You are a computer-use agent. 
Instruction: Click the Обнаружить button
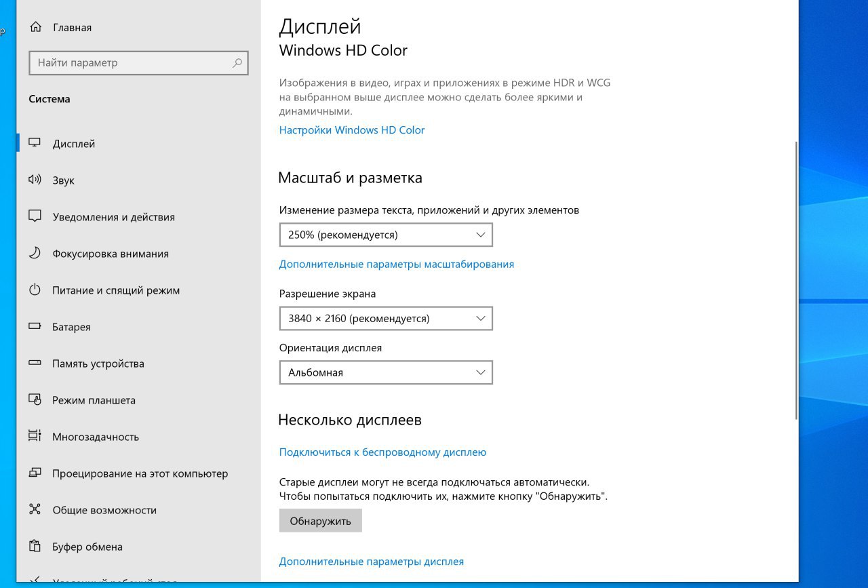[321, 521]
